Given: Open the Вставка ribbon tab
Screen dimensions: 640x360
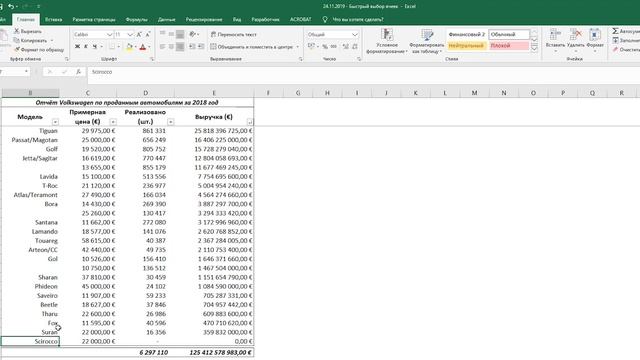Looking at the screenshot, I should pyautogui.click(x=53, y=19).
